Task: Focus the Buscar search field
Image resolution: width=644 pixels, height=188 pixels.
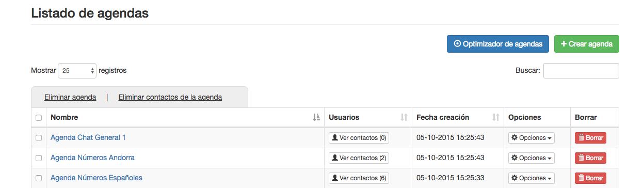Action: point(581,71)
